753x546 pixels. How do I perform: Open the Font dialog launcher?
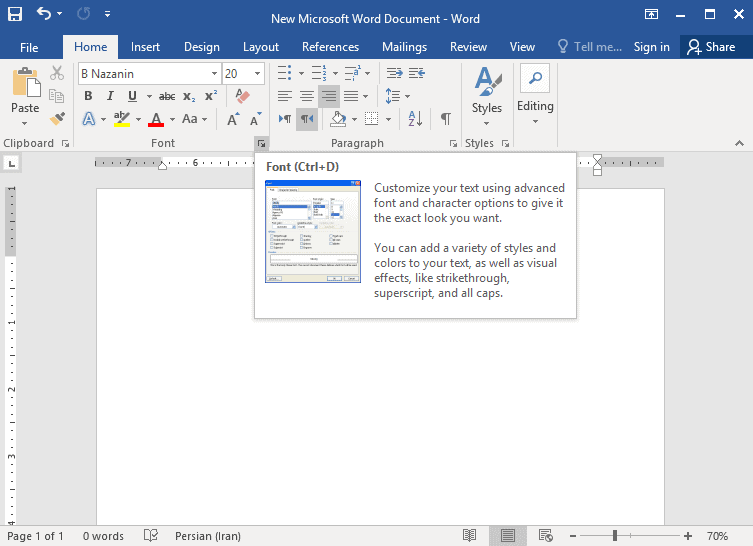[x=261, y=143]
